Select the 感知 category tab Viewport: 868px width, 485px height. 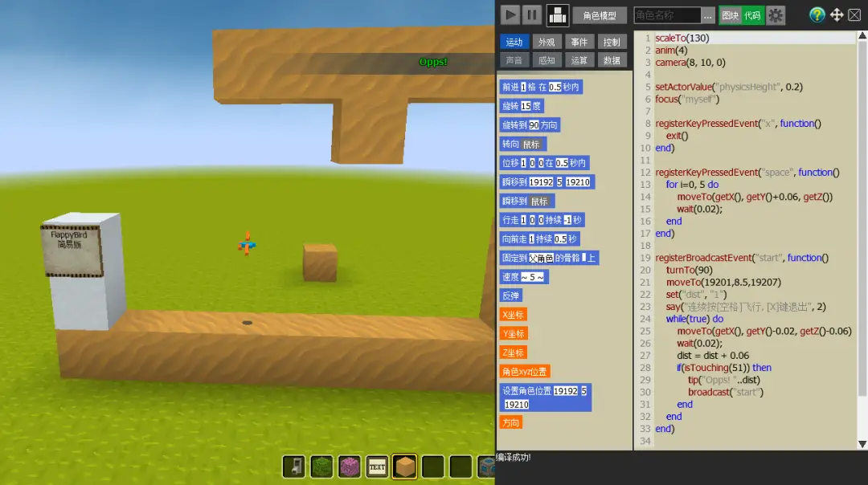(x=547, y=60)
